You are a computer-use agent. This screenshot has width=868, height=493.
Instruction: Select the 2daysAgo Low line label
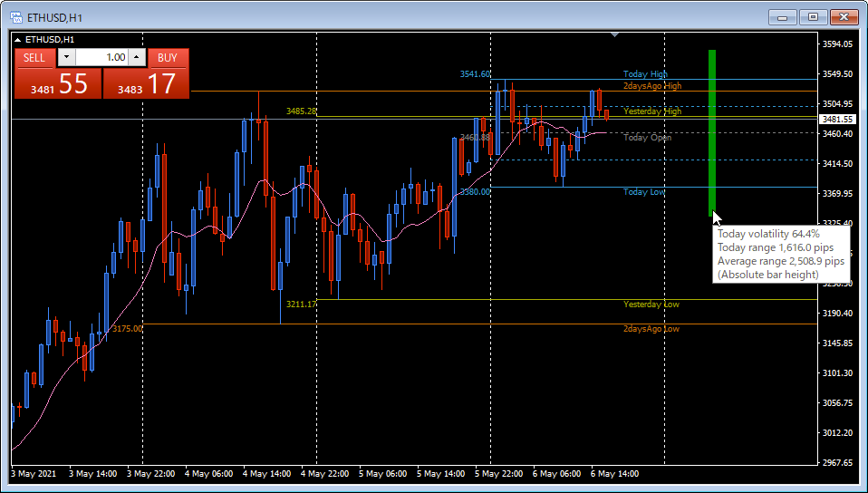pos(651,328)
